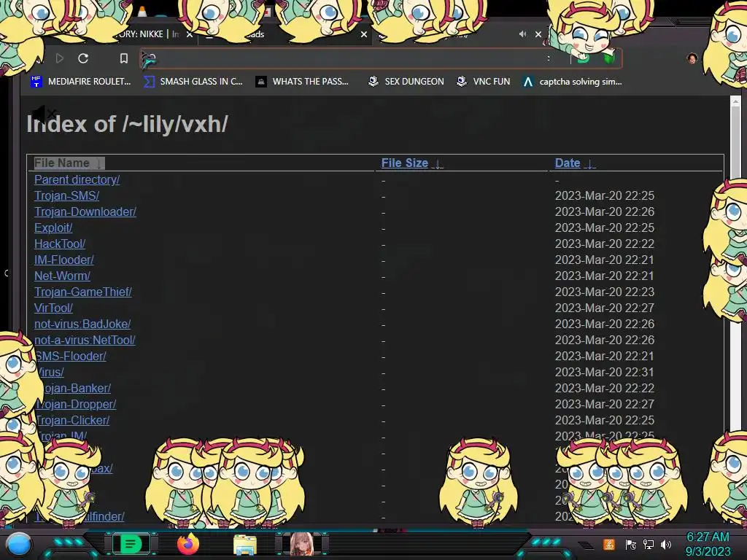Viewport: 747px width, 560px height.
Task: Click the date 2023-Mar-20 22:31
Action: (605, 372)
